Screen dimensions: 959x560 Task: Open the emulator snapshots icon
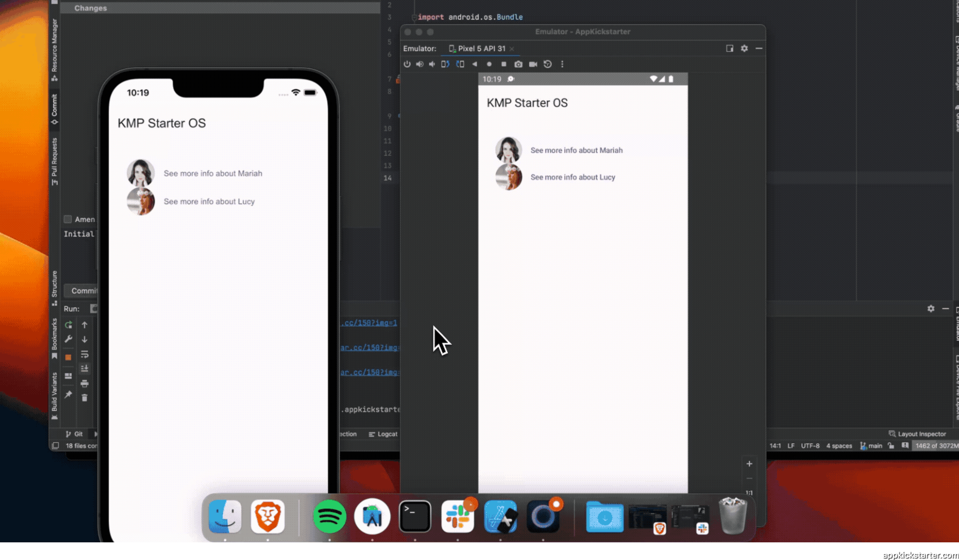coord(548,64)
